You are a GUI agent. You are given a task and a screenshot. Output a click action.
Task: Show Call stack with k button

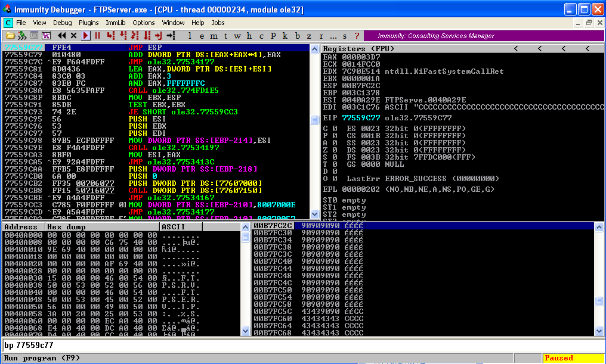(285, 36)
